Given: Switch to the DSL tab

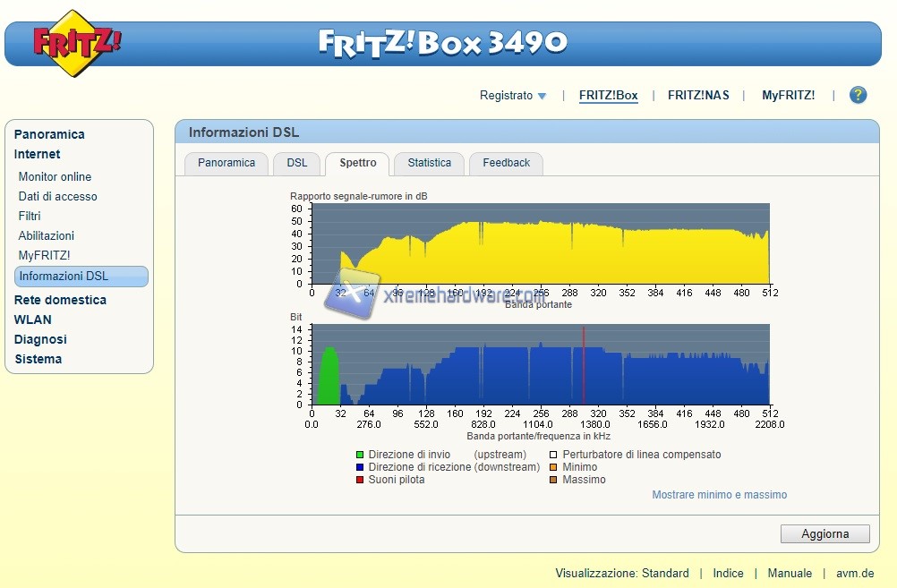Looking at the screenshot, I should tap(296, 163).
